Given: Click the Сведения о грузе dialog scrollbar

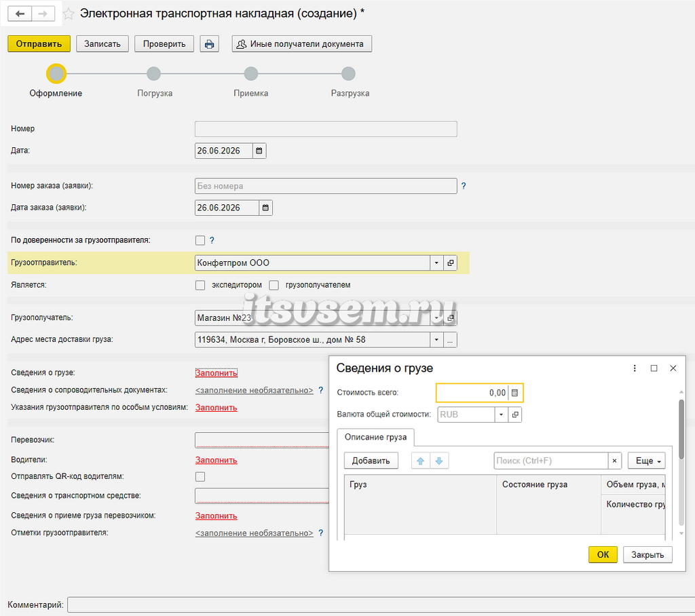Looking at the screenshot, I should pos(681,429).
